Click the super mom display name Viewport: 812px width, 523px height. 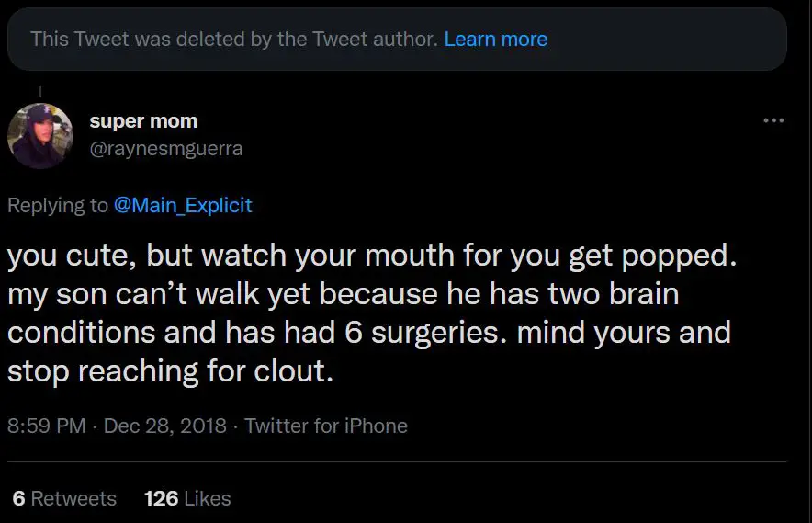(x=143, y=121)
